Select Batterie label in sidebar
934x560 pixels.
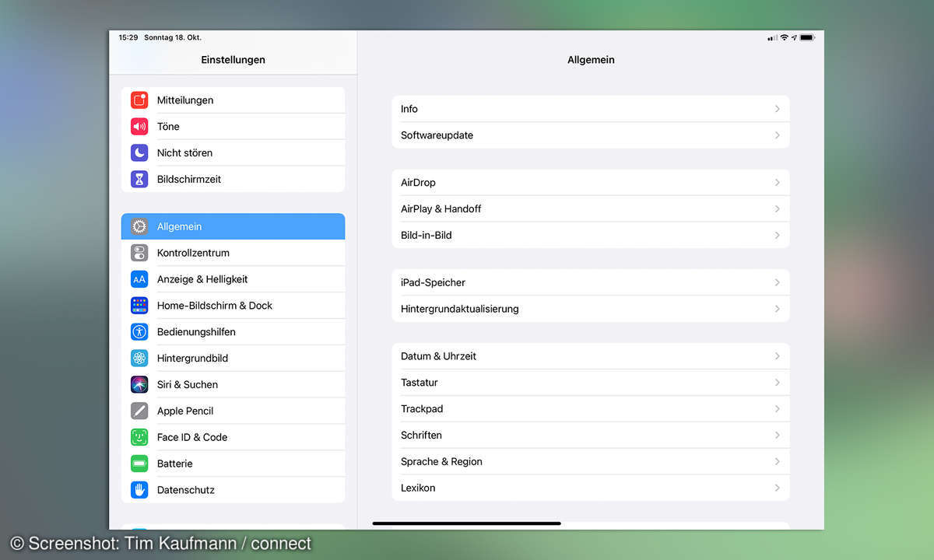pos(174,464)
